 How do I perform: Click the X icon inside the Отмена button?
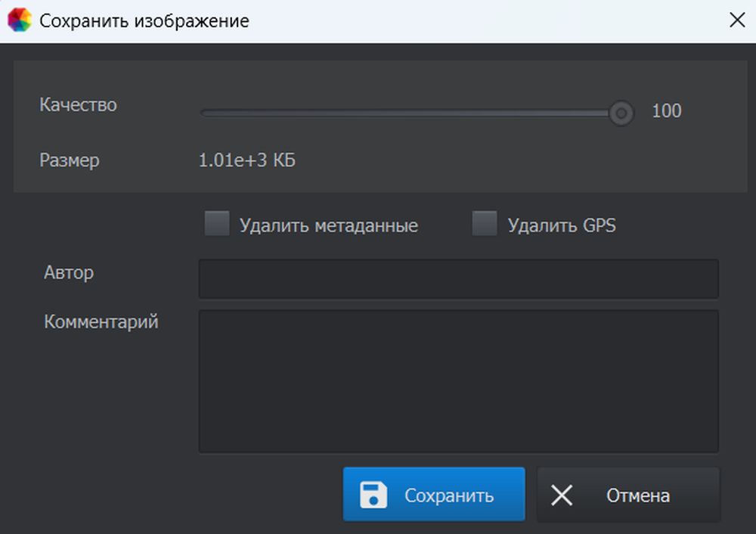click(x=562, y=495)
